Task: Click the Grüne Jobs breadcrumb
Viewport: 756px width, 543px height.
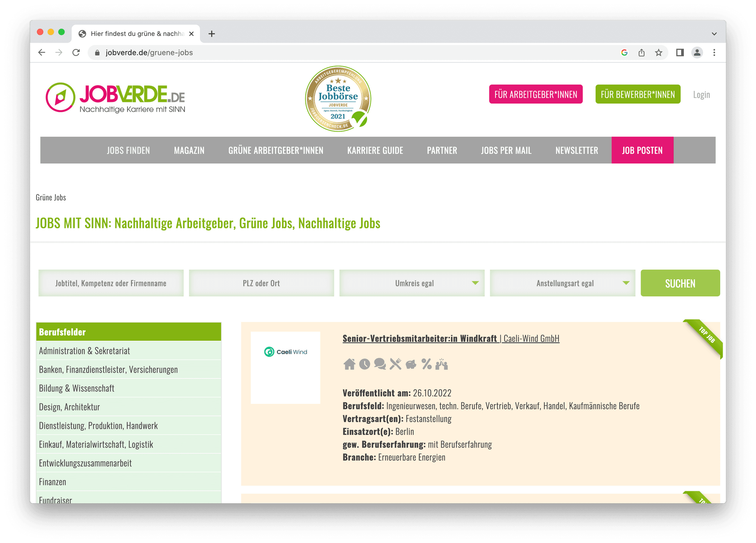Action: (x=51, y=197)
